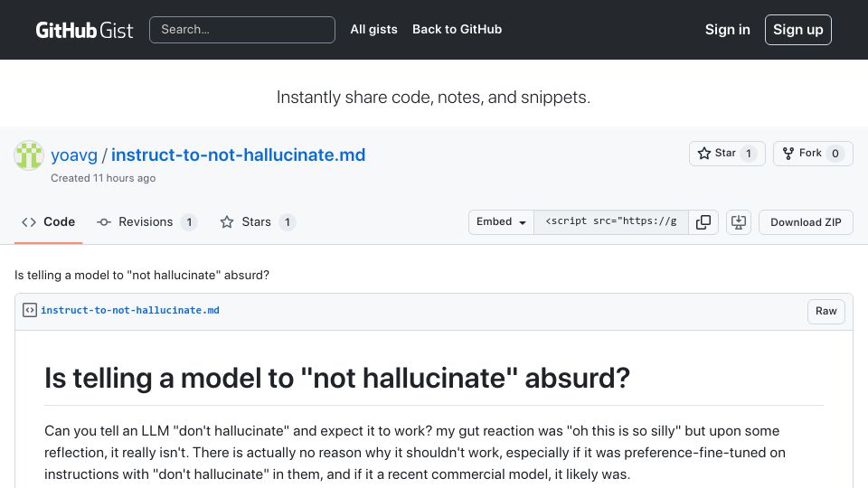Click the Sign up button

797,30
